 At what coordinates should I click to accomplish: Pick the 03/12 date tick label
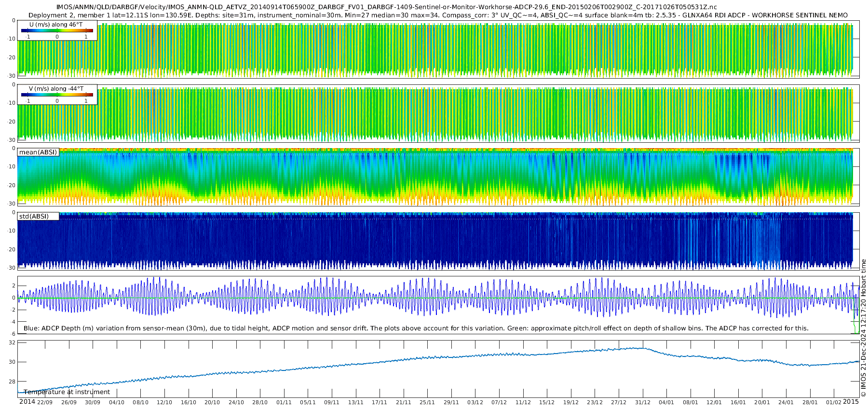(x=475, y=402)
